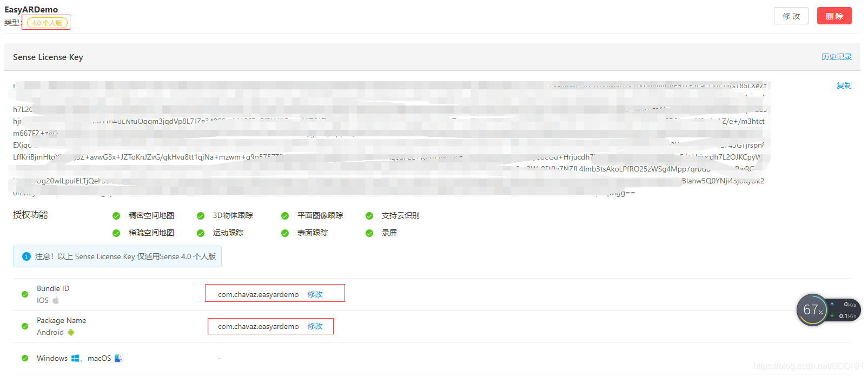Screen dimensions: 868x376
Task: Click the EasyARDemo title text
Action: pyautogui.click(x=31, y=9)
